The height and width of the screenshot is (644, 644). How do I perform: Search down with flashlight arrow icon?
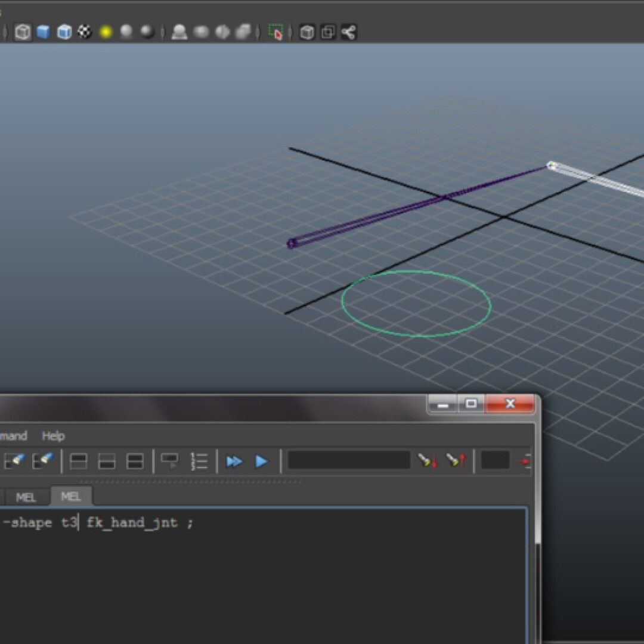click(x=427, y=461)
